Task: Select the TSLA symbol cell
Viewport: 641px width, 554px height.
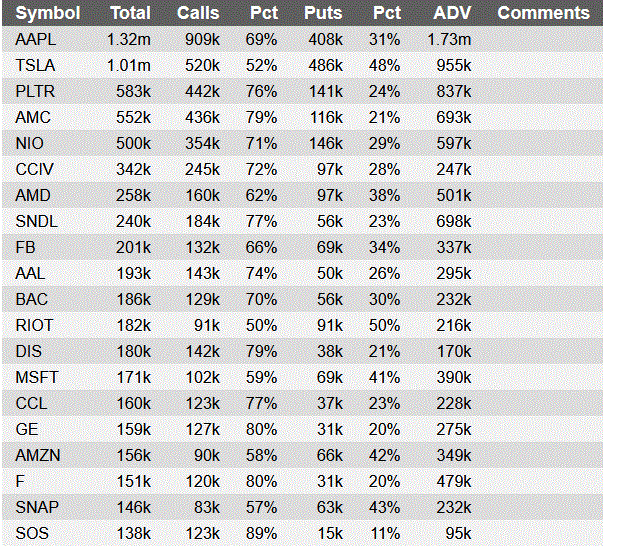Action: point(36,66)
